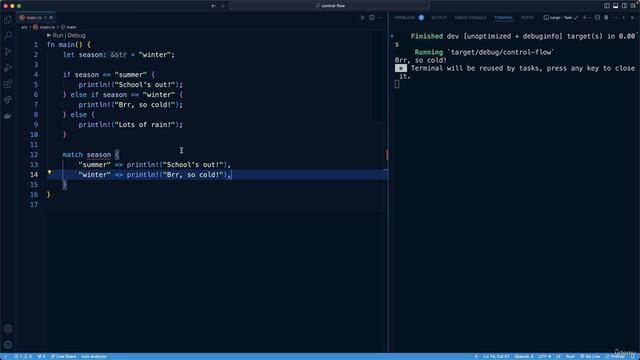Image resolution: width=640 pixels, height=360 pixels.
Task: Open the Source Control view
Action: [x=8, y=52]
